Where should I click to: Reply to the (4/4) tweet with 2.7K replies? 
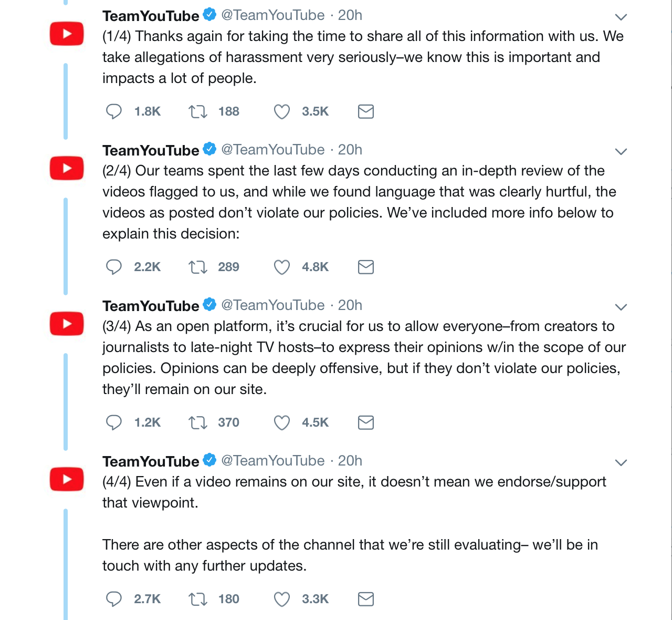point(114,599)
